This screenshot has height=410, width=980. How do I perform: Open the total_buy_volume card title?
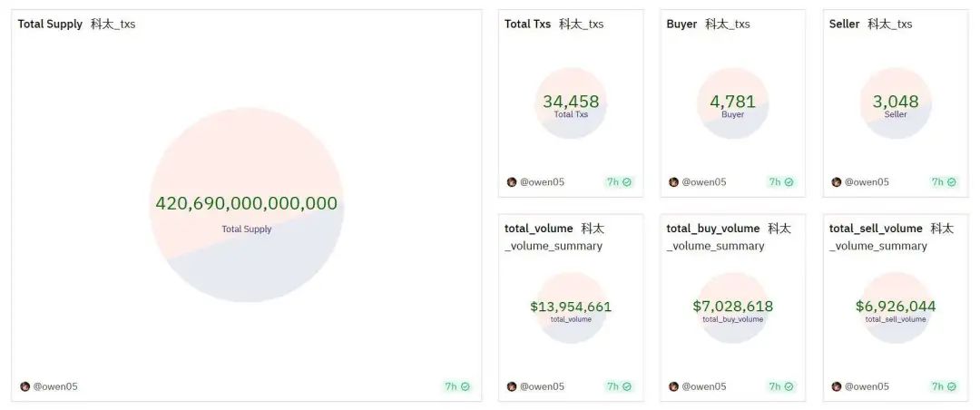coord(713,229)
